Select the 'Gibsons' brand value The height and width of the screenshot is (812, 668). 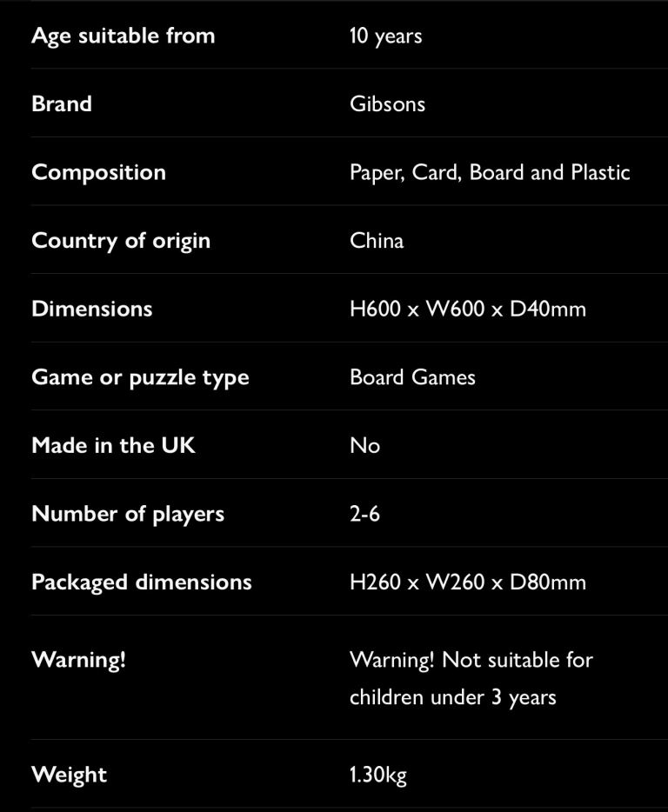point(387,103)
